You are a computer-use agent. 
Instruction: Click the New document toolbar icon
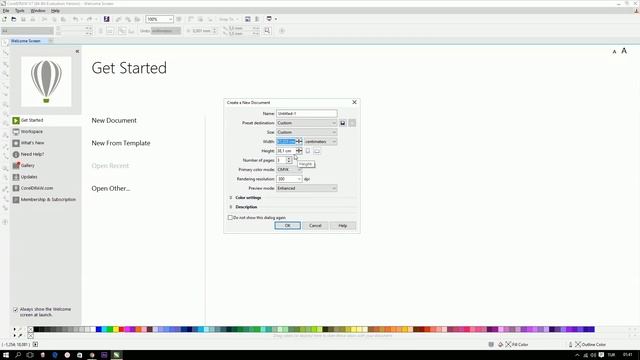[4, 19]
